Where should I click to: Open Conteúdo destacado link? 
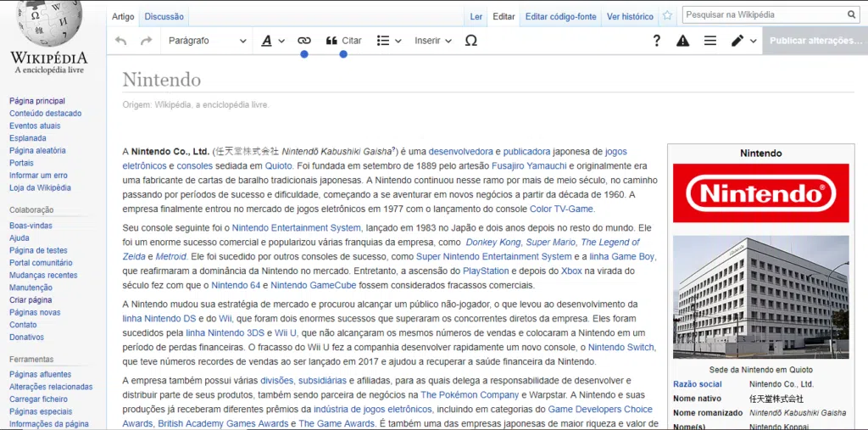pyautogui.click(x=46, y=113)
